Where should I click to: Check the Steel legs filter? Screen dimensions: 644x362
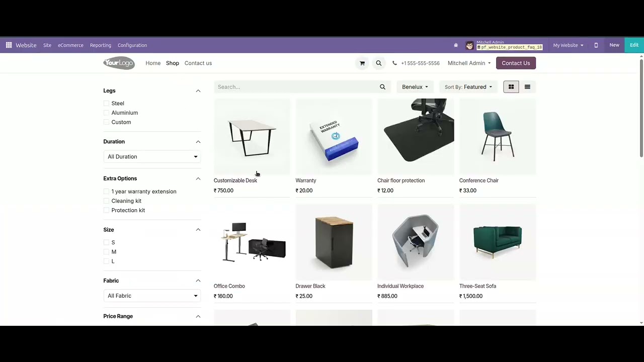[106, 104]
